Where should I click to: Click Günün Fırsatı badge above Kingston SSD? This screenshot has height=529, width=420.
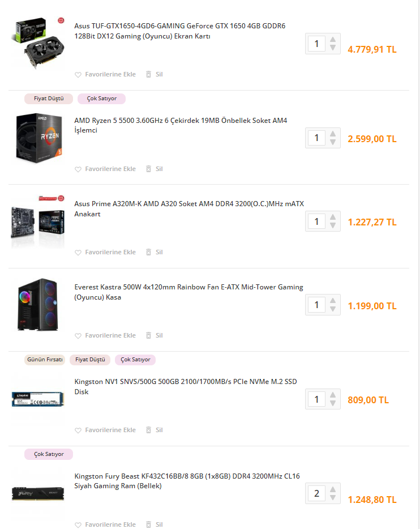click(x=45, y=360)
